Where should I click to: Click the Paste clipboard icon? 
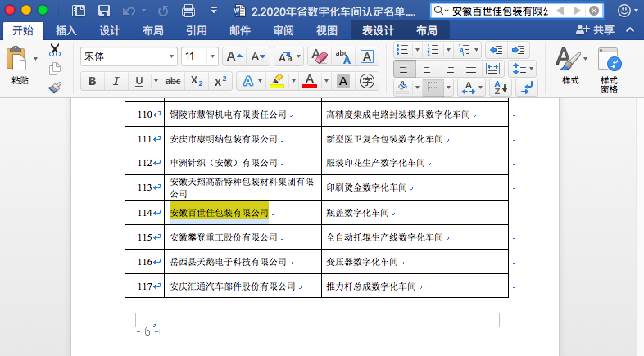point(16,59)
